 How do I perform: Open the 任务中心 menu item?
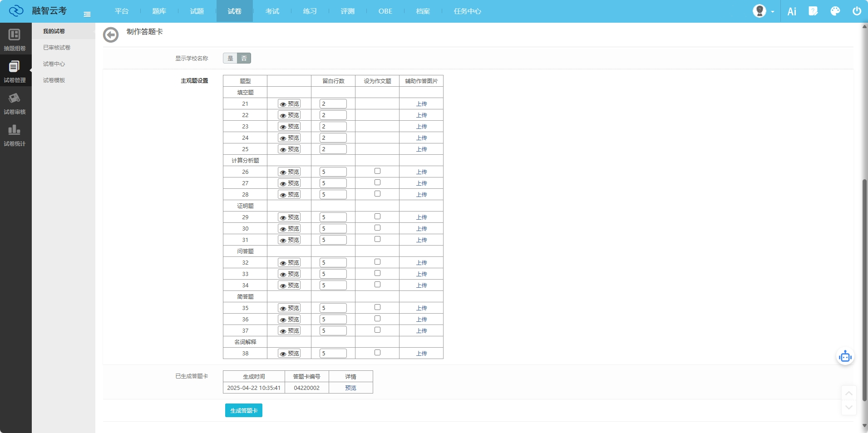point(467,11)
